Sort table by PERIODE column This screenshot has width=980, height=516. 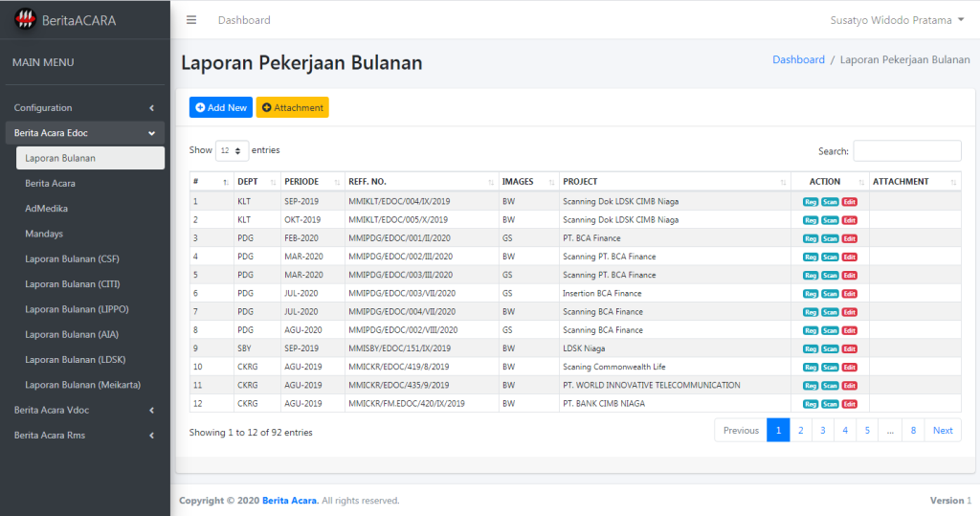click(x=313, y=181)
